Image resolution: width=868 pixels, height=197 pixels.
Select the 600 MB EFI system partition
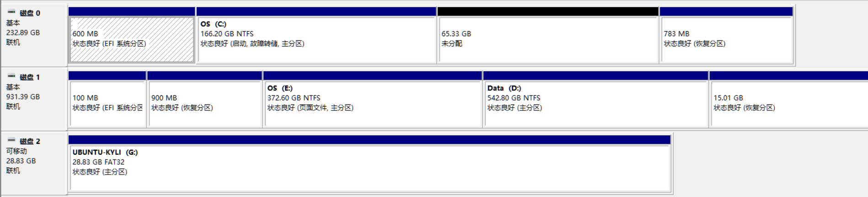point(132,40)
